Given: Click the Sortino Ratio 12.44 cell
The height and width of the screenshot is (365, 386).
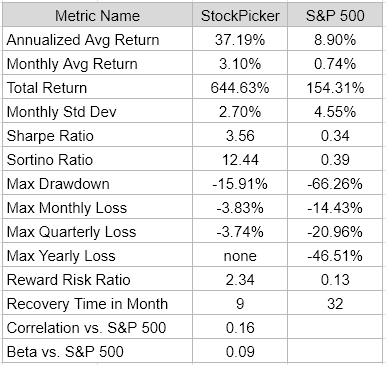Looking at the screenshot, I should click(240, 159).
